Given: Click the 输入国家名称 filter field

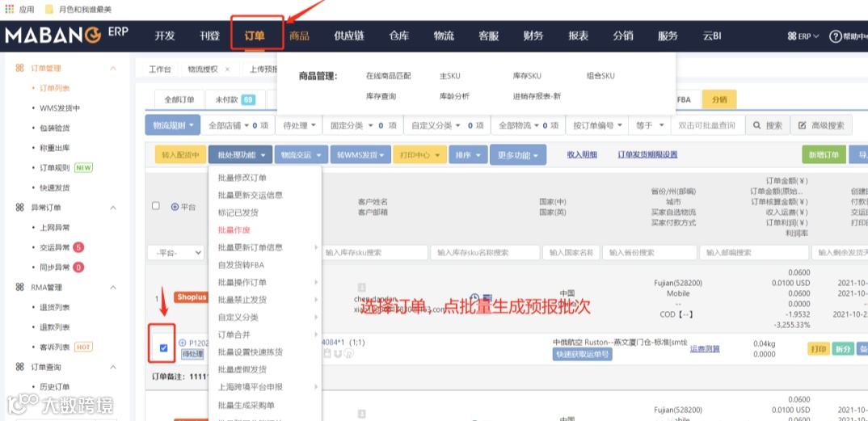Looking at the screenshot, I should pos(571,252).
